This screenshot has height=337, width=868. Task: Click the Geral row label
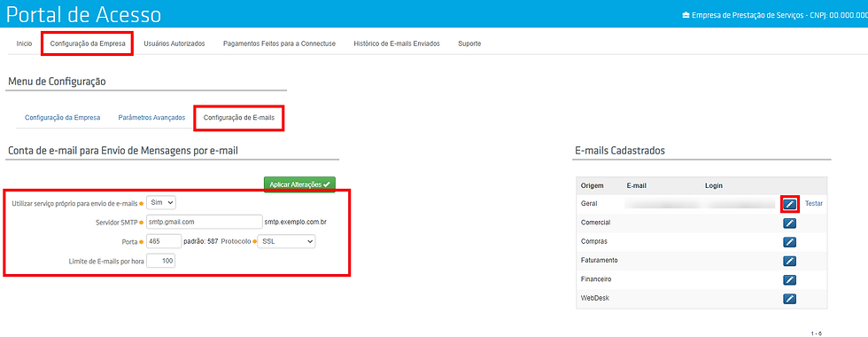[589, 203]
